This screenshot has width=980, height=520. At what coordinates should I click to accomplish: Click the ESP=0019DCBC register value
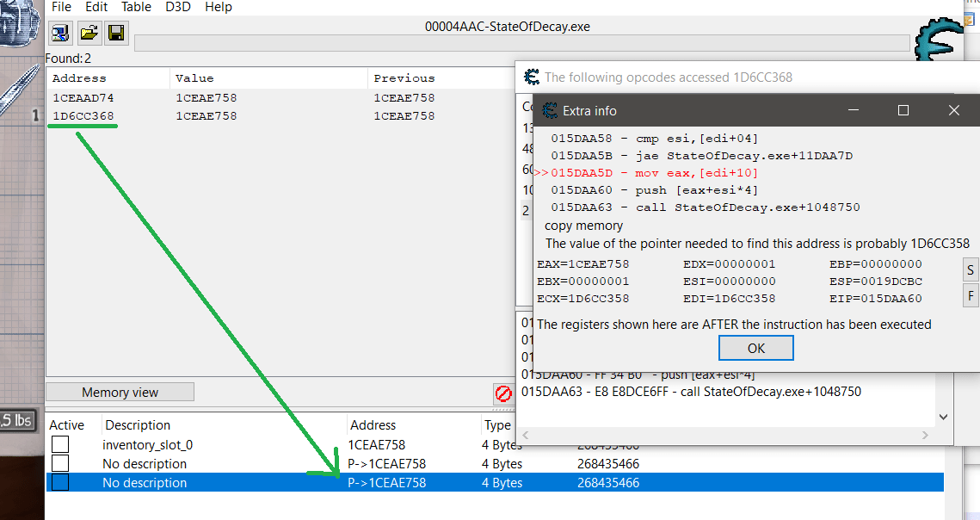(876, 282)
